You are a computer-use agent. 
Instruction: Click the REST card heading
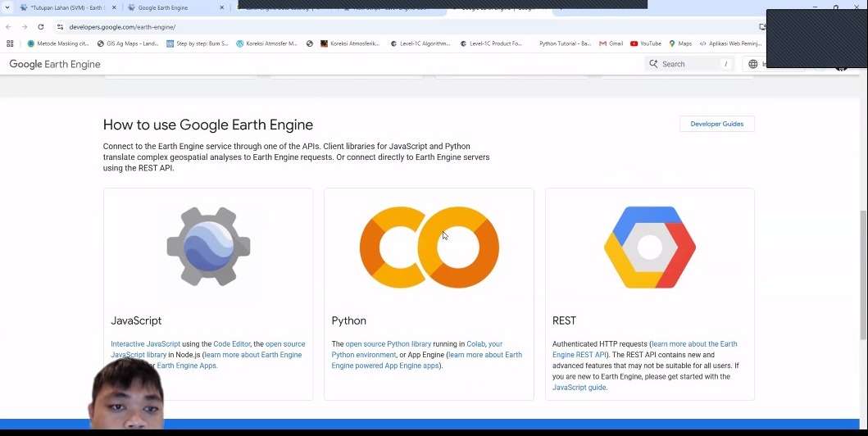(x=564, y=321)
